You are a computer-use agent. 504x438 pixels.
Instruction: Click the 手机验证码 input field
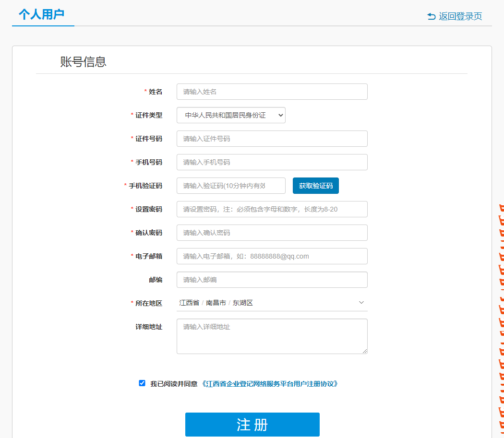231,186
